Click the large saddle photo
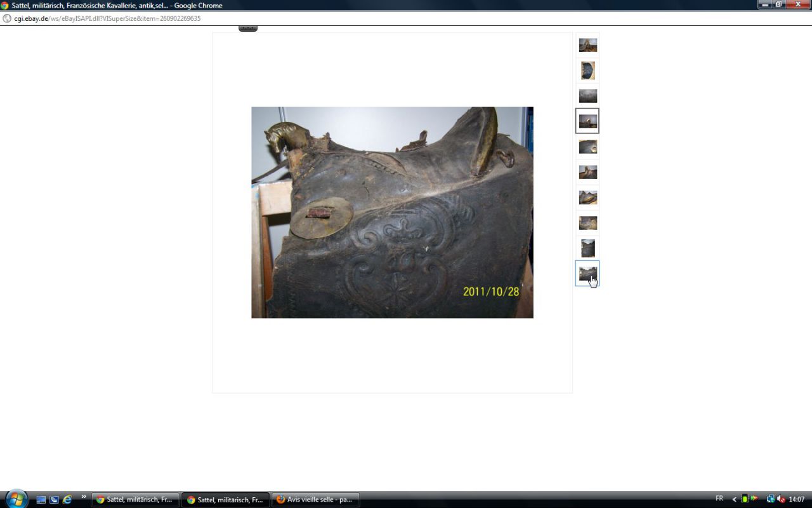The image size is (812, 508). (x=392, y=212)
